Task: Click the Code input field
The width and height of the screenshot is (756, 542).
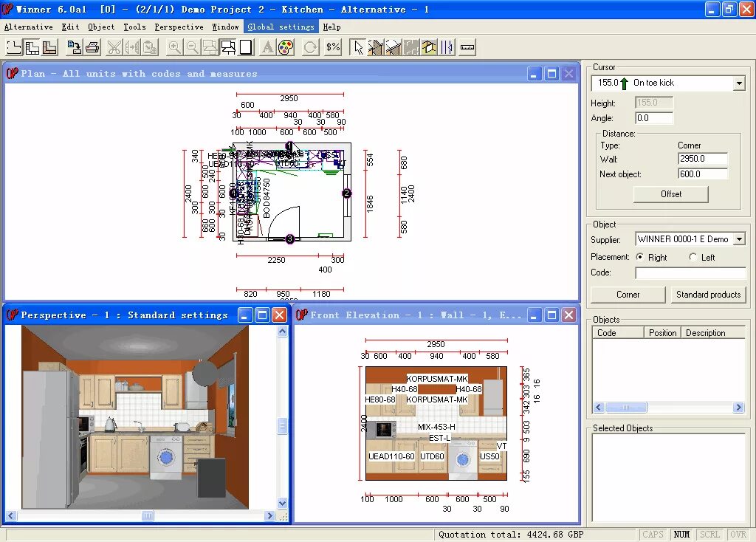Action: point(690,273)
